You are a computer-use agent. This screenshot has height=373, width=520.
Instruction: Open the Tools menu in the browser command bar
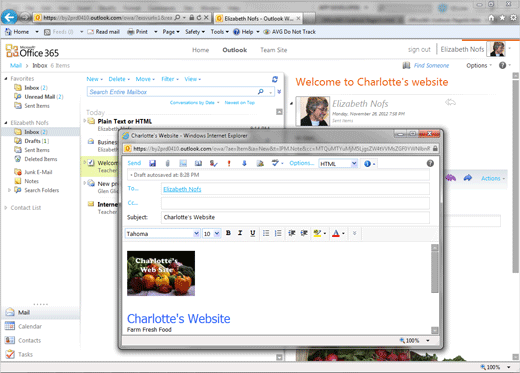(x=219, y=32)
